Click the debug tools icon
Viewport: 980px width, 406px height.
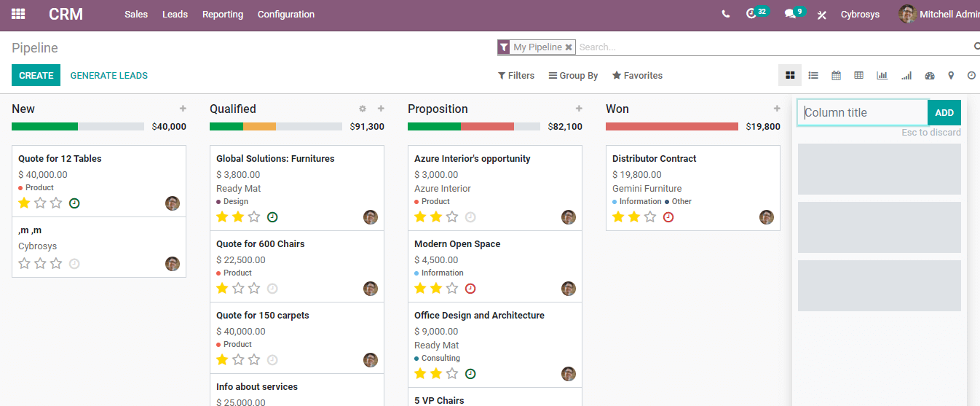coord(822,15)
